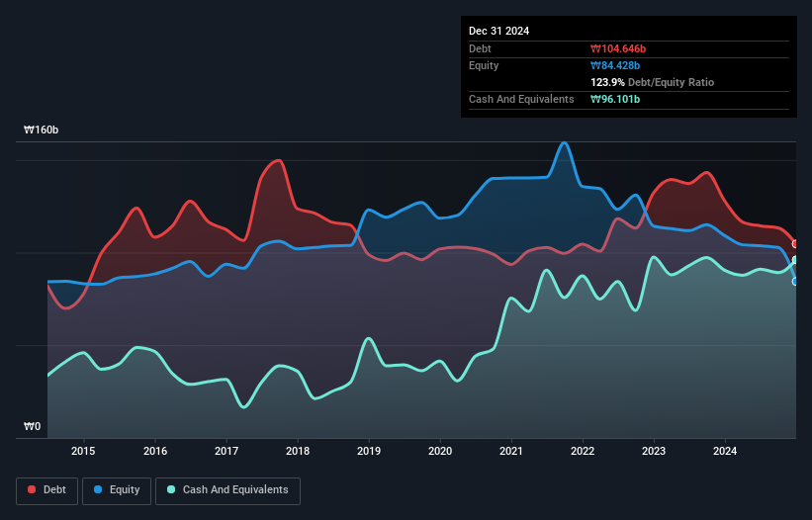Click the 123.9% Debt/Equity Ratio text
The height and width of the screenshot is (520, 812).
click(x=652, y=82)
